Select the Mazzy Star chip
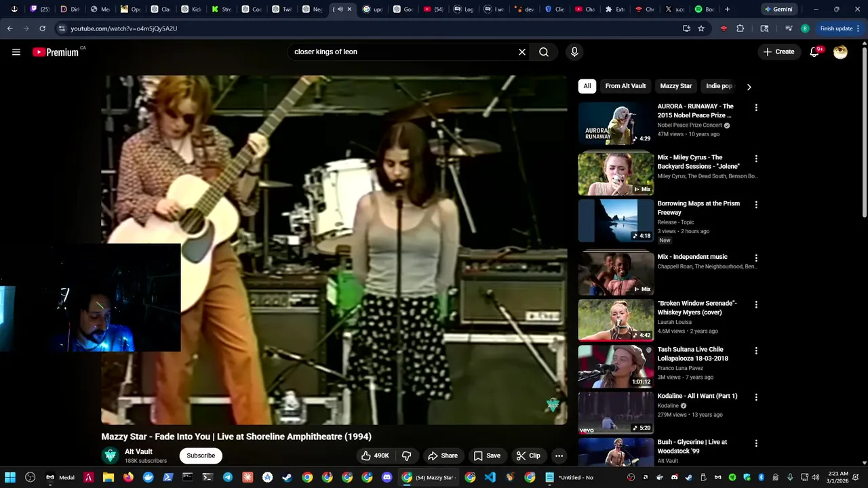 676,86
